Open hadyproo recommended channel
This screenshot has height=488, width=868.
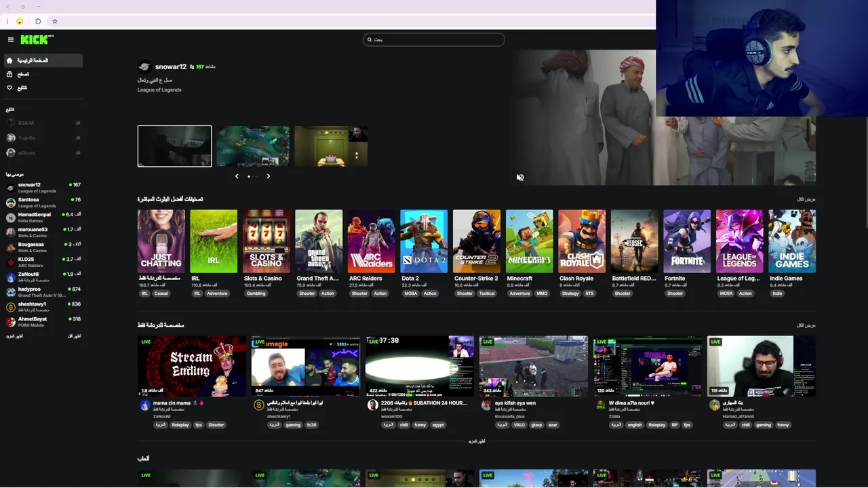tap(42, 292)
